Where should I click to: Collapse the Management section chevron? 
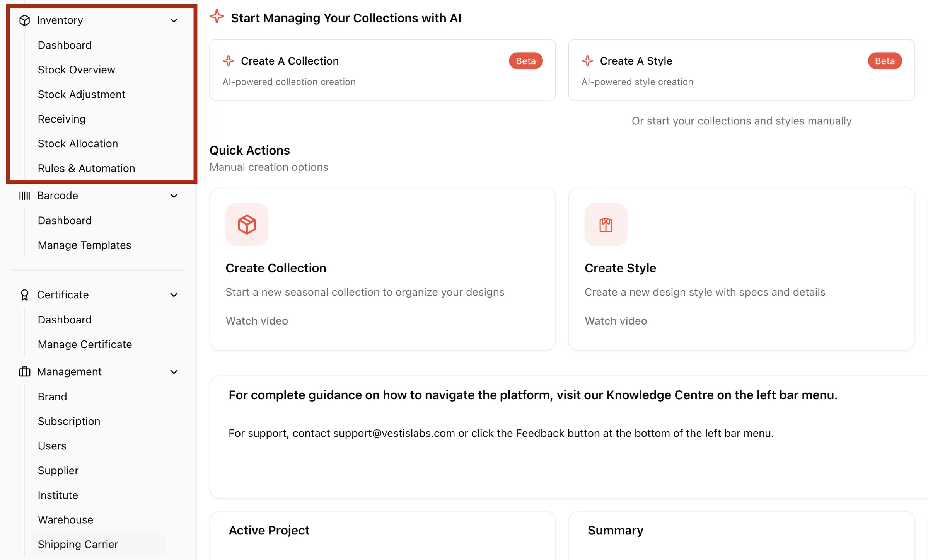click(x=174, y=372)
